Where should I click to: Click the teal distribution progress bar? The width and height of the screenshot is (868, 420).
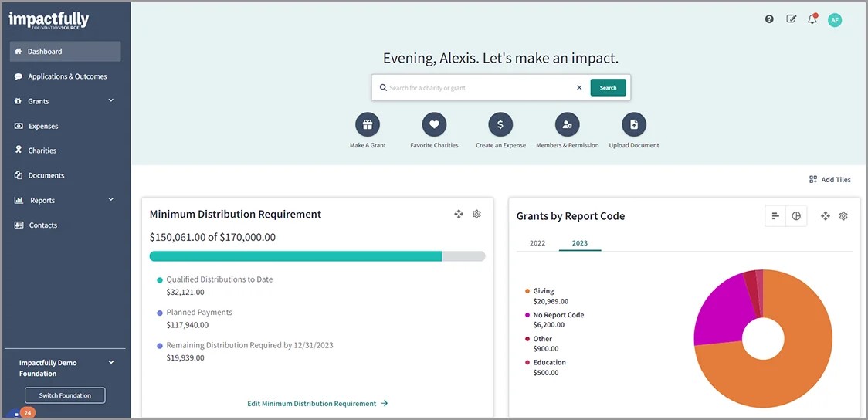click(x=296, y=256)
